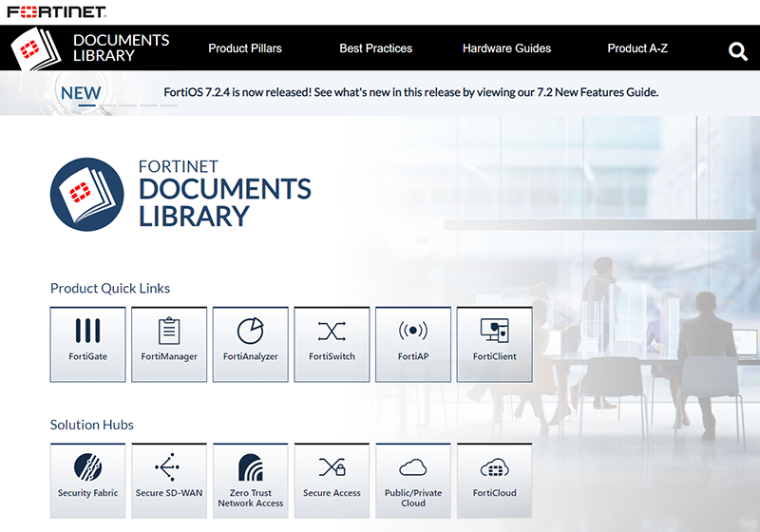Open the FortiSwitch tile

[332, 345]
